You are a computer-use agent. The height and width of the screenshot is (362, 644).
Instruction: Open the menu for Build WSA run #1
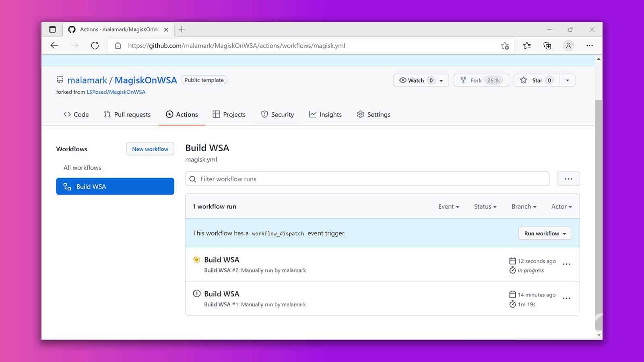(566, 298)
